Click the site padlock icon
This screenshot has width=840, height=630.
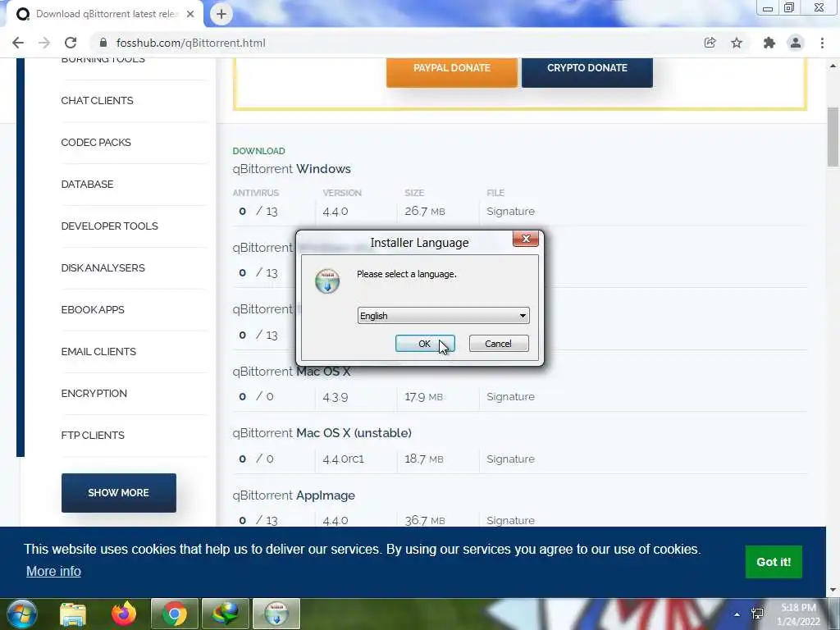(104, 43)
